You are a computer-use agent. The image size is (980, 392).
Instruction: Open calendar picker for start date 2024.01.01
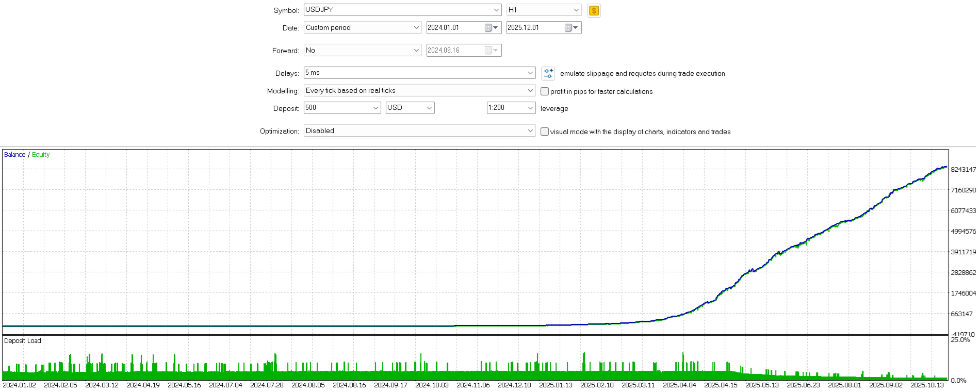pos(492,28)
